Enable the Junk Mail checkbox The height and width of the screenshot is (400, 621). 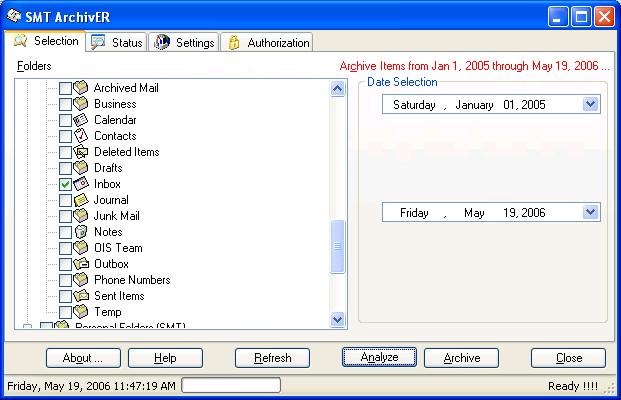click(65, 217)
